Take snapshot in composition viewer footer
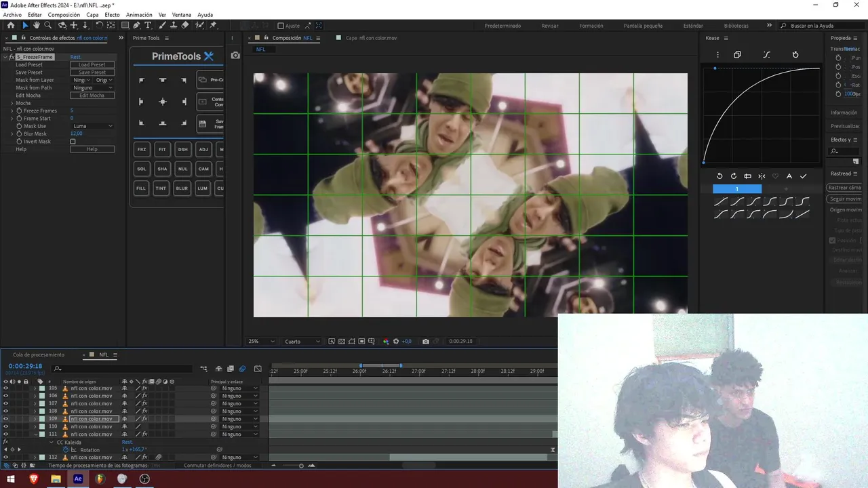 click(x=425, y=342)
